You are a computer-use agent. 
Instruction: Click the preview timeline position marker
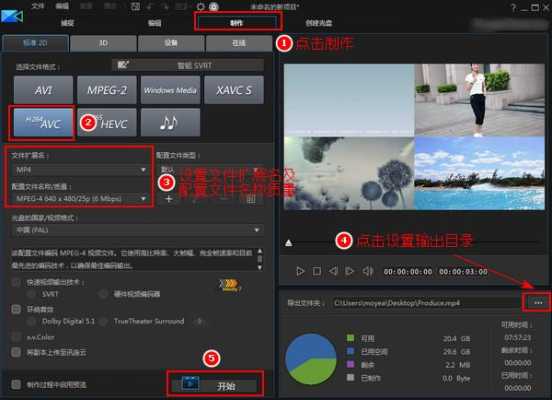289,243
